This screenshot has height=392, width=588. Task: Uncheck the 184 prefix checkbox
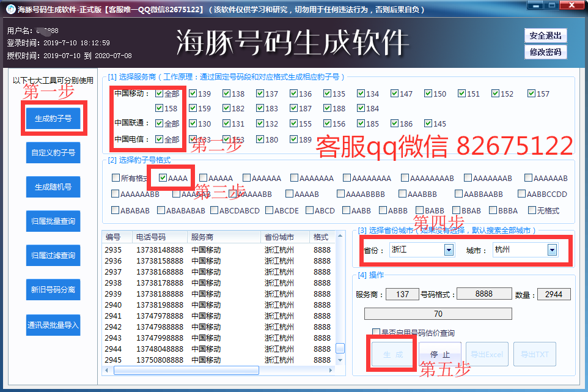361,108
